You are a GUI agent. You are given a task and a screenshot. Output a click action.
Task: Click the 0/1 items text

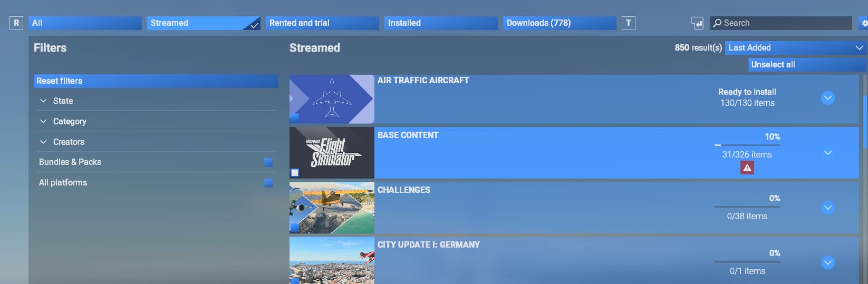pyautogui.click(x=747, y=271)
